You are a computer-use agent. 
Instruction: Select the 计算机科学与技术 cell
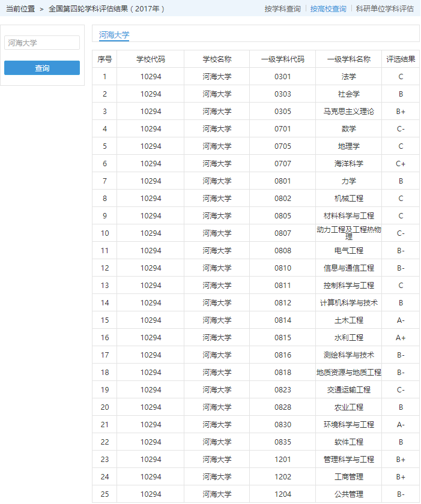click(x=349, y=302)
